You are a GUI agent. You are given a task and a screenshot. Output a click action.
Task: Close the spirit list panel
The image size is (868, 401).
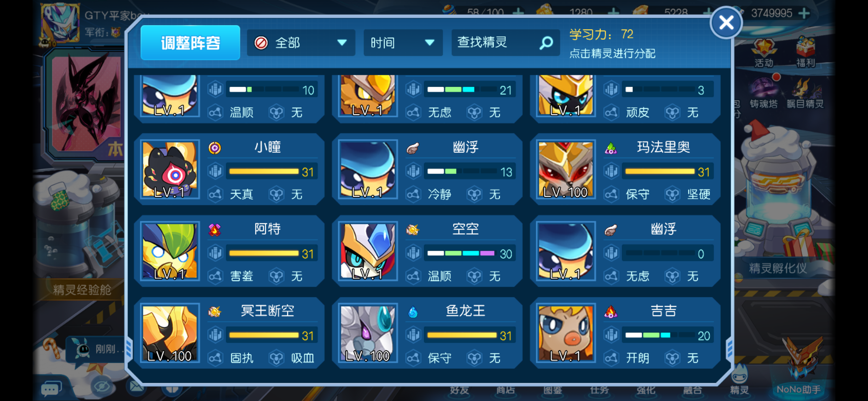tap(726, 23)
